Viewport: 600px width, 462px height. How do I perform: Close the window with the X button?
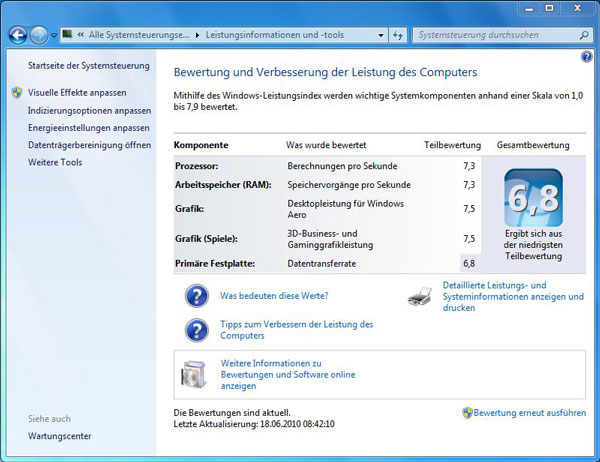tap(577, 8)
